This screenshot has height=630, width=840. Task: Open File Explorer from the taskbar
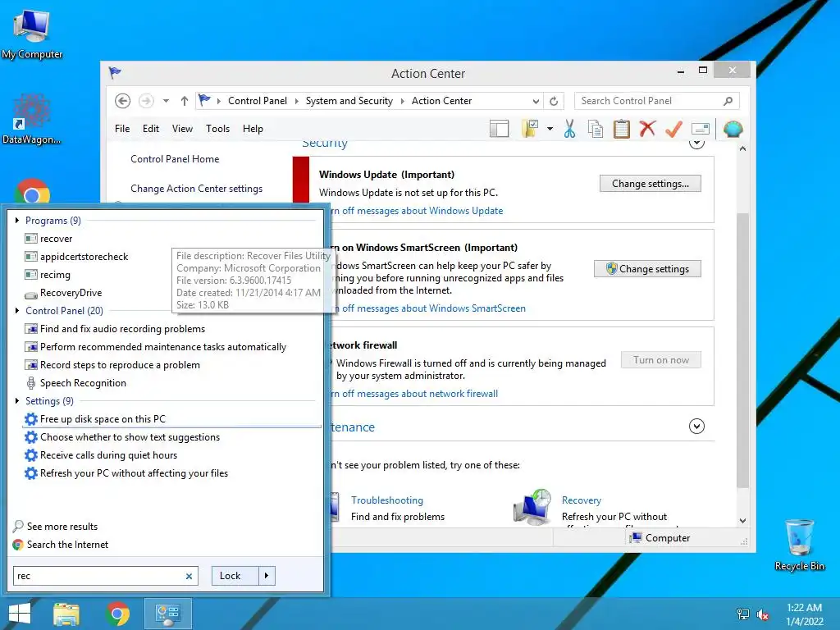click(66, 614)
